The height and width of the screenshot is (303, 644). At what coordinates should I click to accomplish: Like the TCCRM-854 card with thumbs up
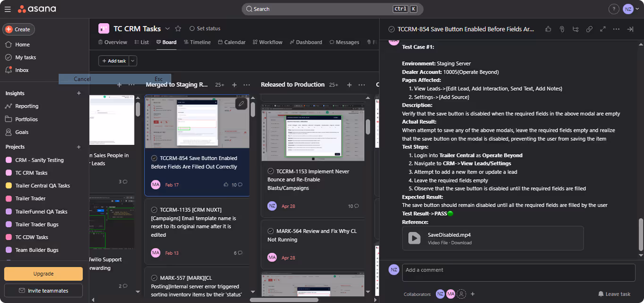[226, 185]
